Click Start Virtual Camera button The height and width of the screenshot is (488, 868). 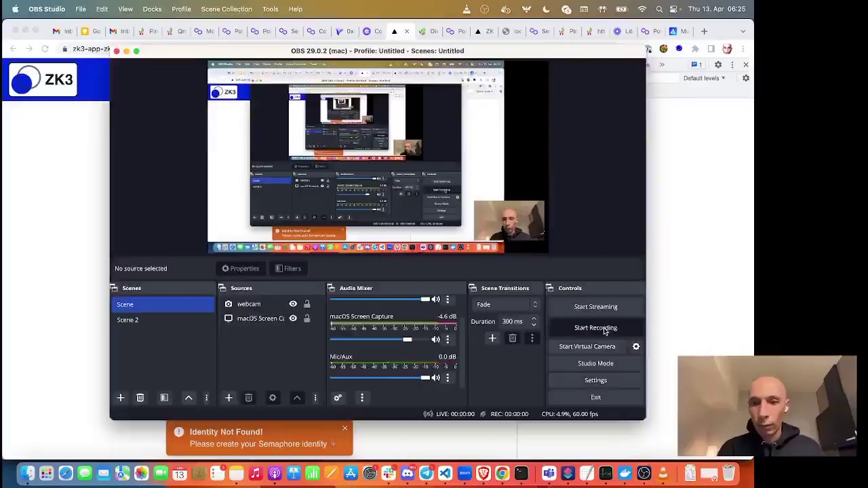tap(587, 346)
